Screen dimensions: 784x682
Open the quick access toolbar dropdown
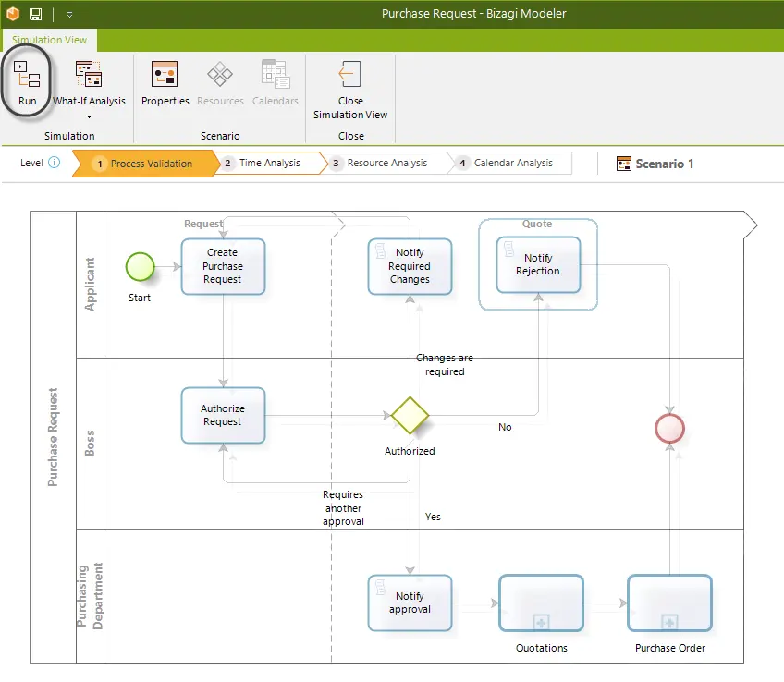click(69, 15)
